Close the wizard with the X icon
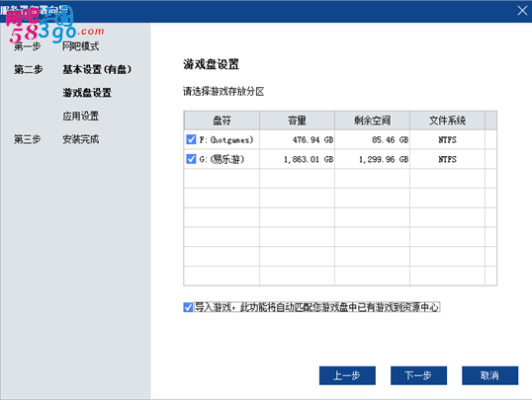The height and width of the screenshot is (400, 532). 522,11
